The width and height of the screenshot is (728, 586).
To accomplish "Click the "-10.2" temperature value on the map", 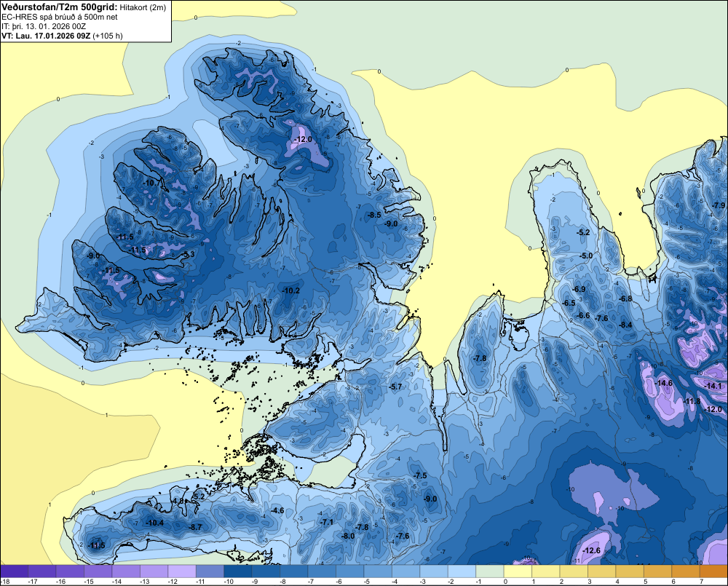I will pyautogui.click(x=291, y=290).
